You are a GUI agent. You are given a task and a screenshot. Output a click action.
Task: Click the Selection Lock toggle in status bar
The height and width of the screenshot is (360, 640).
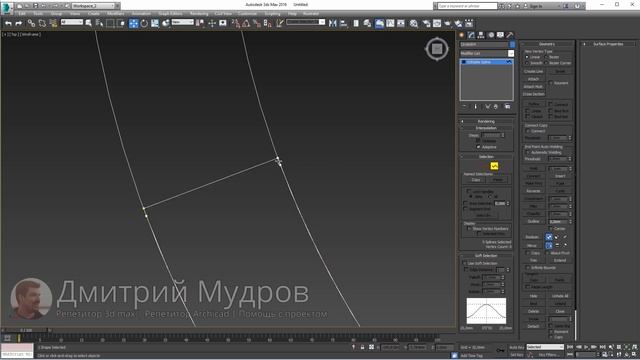[362, 347]
